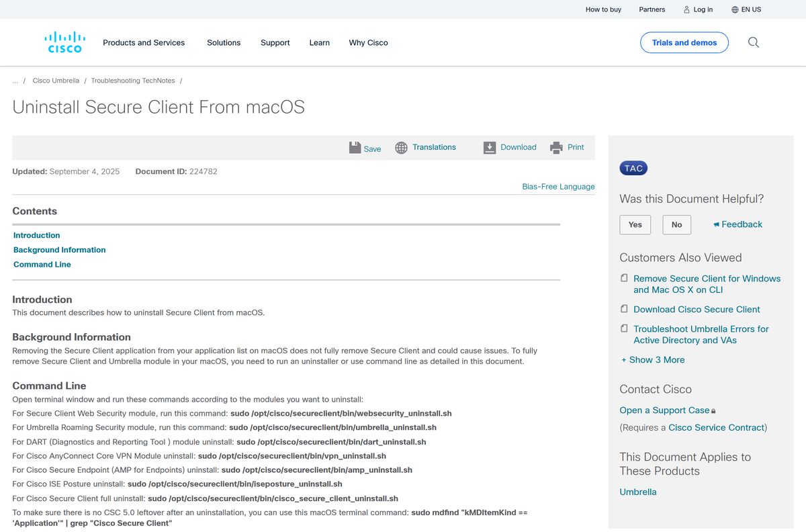The image size is (806, 532).
Task: Click the iseposture_uninstall.sh command text
Action: click(x=235, y=484)
